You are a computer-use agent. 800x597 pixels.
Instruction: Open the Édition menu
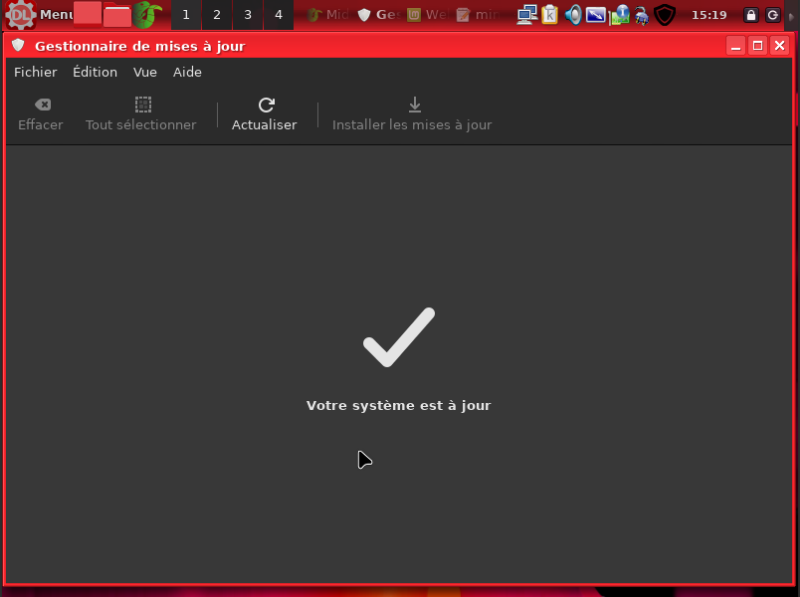click(x=95, y=72)
